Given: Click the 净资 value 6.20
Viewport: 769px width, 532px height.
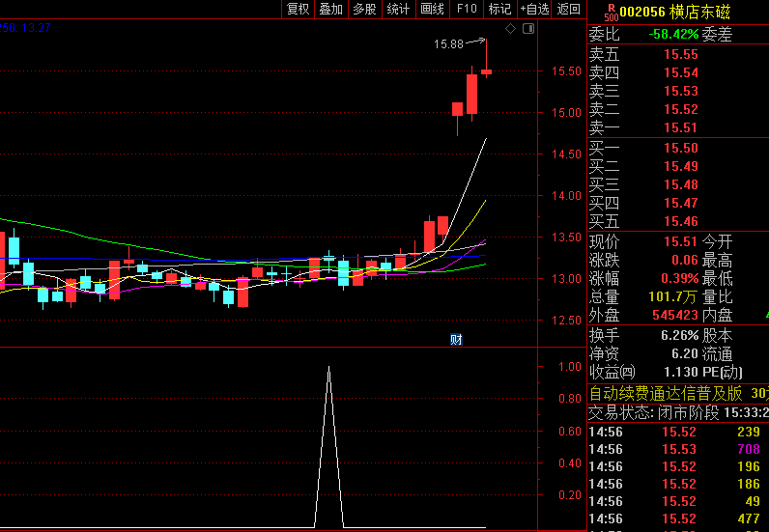Looking at the screenshot, I should (x=685, y=353).
